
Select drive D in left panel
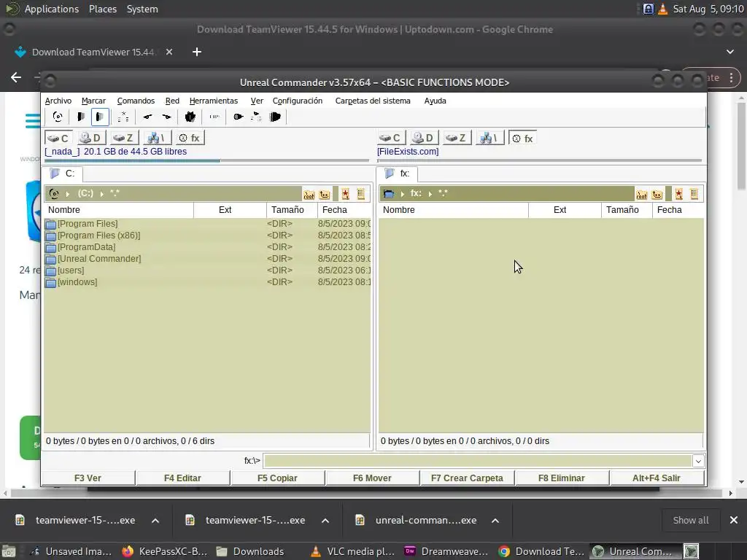91,138
